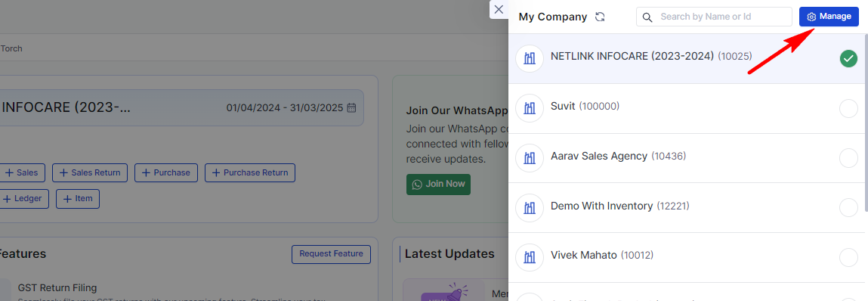
Task: Open the Manage company settings button
Action: pos(829,17)
